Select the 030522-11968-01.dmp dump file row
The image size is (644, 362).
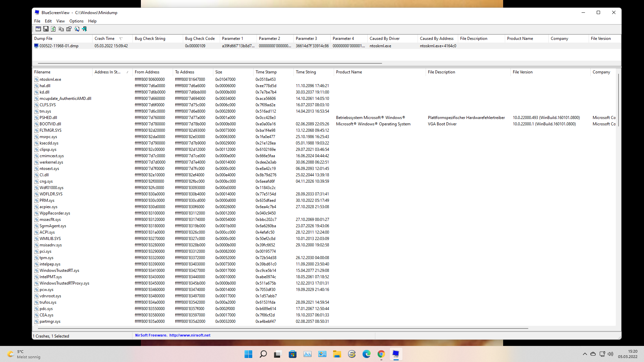tap(59, 46)
